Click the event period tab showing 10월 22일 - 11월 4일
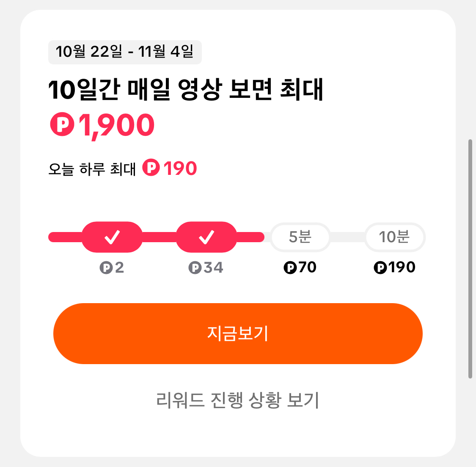The width and height of the screenshot is (476, 467). tap(126, 52)
